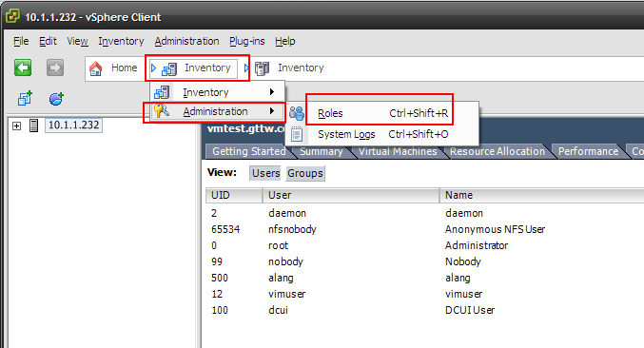Click the Groups view button
The width and height of the screenshot is (644, 348).
[304, 173]
